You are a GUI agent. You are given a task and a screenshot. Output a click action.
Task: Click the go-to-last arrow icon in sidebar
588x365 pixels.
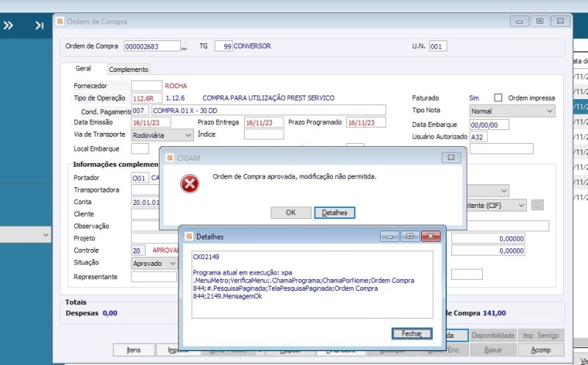[40, 25]
